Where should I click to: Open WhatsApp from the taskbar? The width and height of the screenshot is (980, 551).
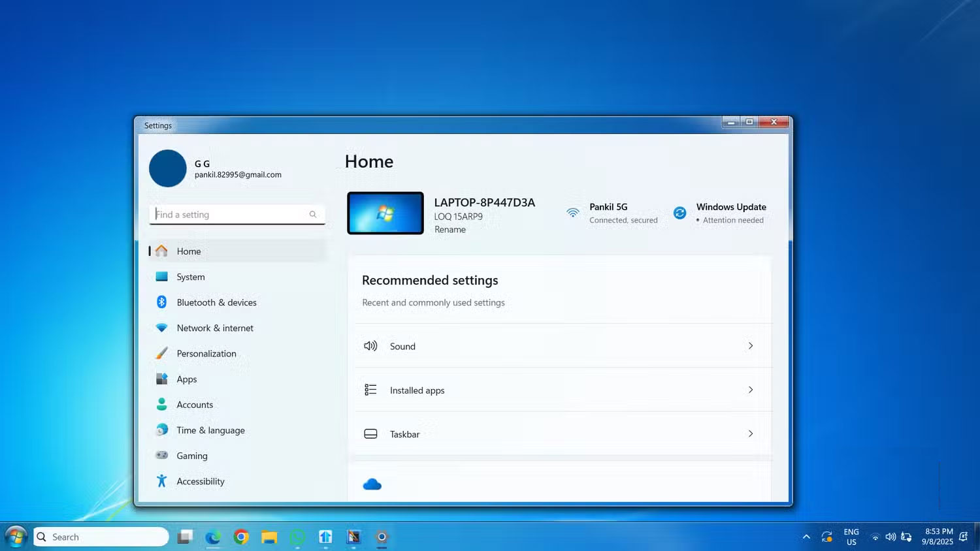pyautogui.click(x=297, y=537)
